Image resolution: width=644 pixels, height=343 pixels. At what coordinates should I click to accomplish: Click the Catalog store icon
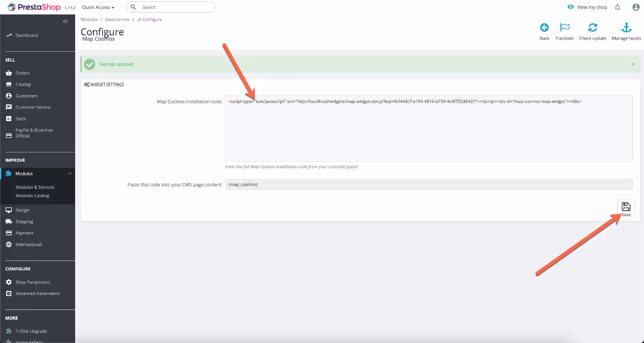tap(8, 84)
